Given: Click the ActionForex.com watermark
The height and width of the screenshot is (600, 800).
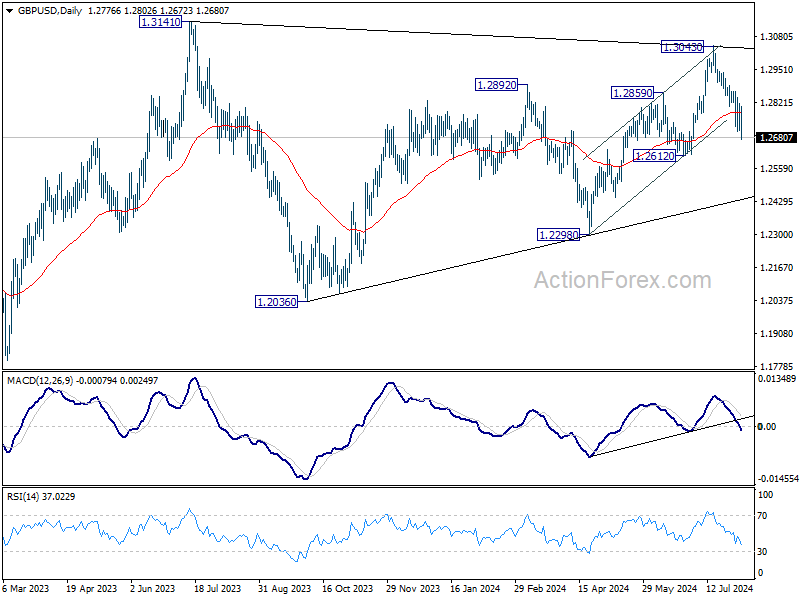Looking at the screenshot, I should pos(622,280).
